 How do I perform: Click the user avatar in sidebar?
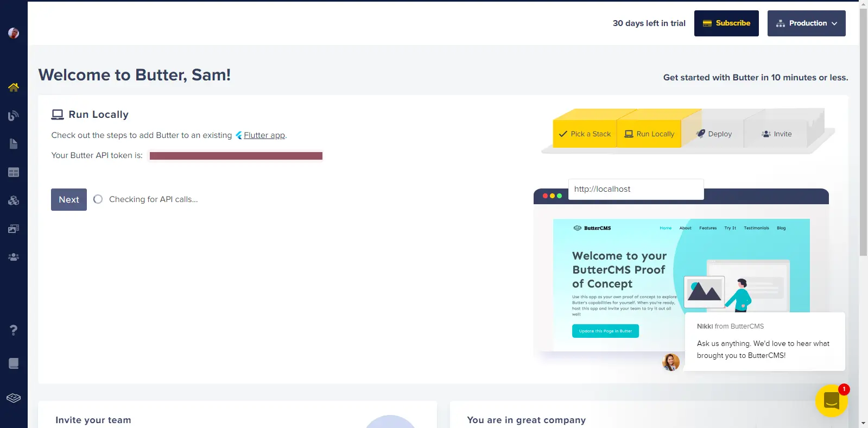14,33
